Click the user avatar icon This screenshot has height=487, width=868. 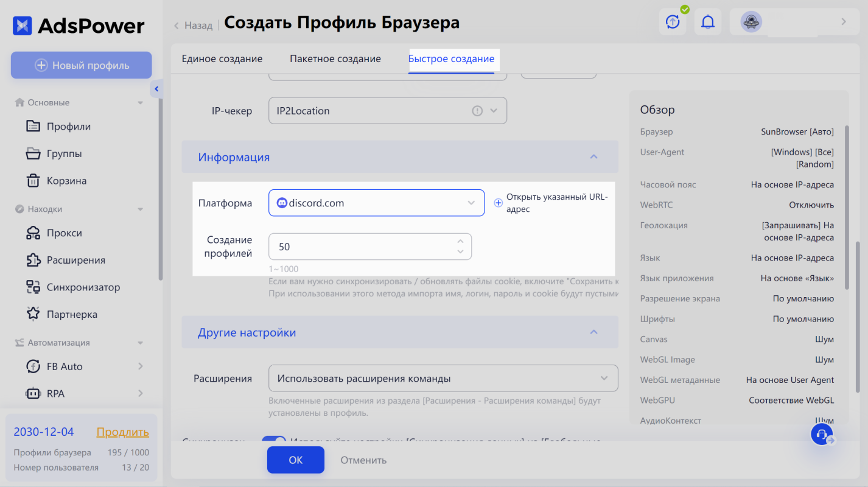[x=751, y=22]
